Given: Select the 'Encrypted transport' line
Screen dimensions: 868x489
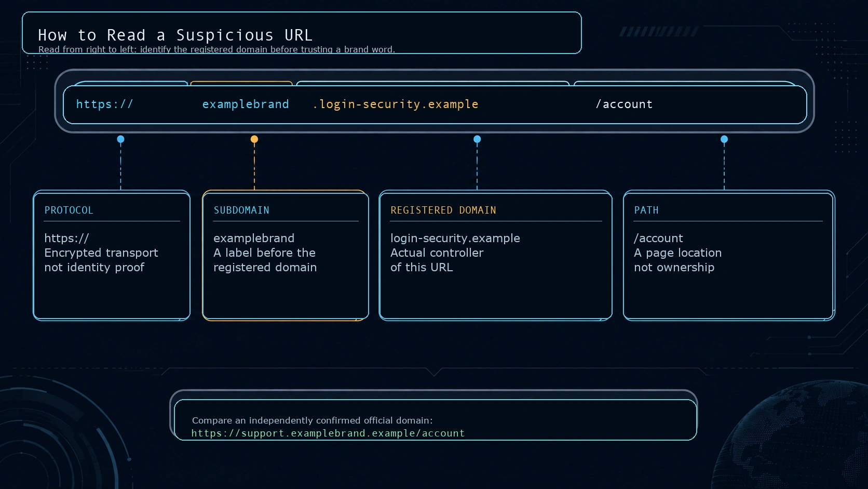Looking at the screenshot, I should (101, 253).
